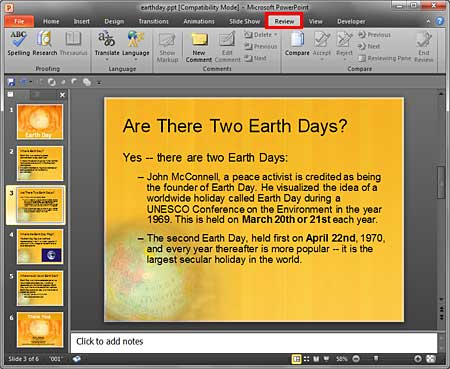
Task: Switch to the Home tab
Action: click(x=51, y=21)
